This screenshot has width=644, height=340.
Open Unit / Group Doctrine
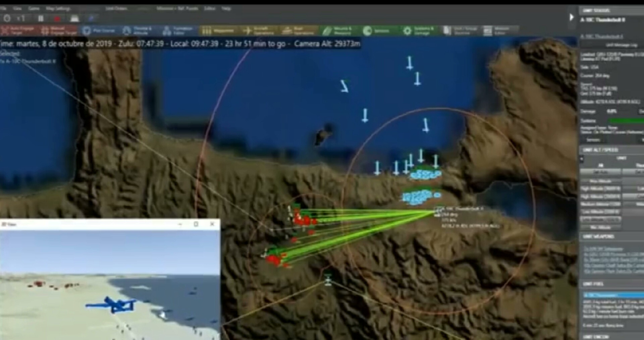click(460, 31)
